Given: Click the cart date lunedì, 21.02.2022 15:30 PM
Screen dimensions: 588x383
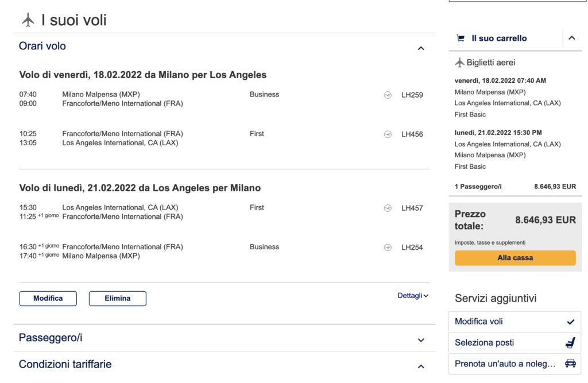Looking at the screenshot, I should [x=498, y=133].
